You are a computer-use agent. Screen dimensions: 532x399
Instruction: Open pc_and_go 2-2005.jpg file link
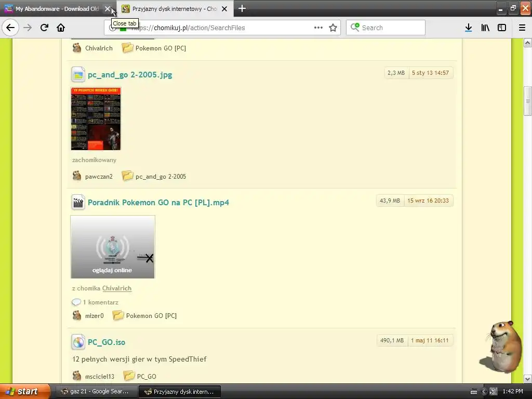tap(130, 75)
